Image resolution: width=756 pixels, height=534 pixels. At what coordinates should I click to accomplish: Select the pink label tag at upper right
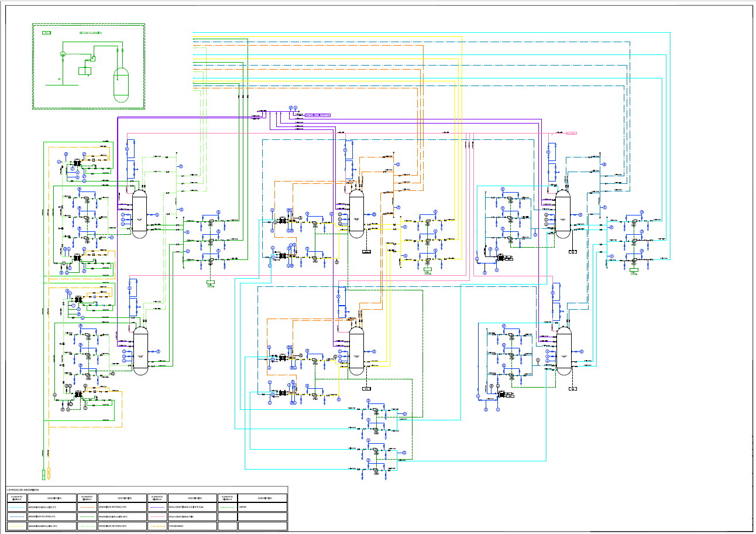572,133
